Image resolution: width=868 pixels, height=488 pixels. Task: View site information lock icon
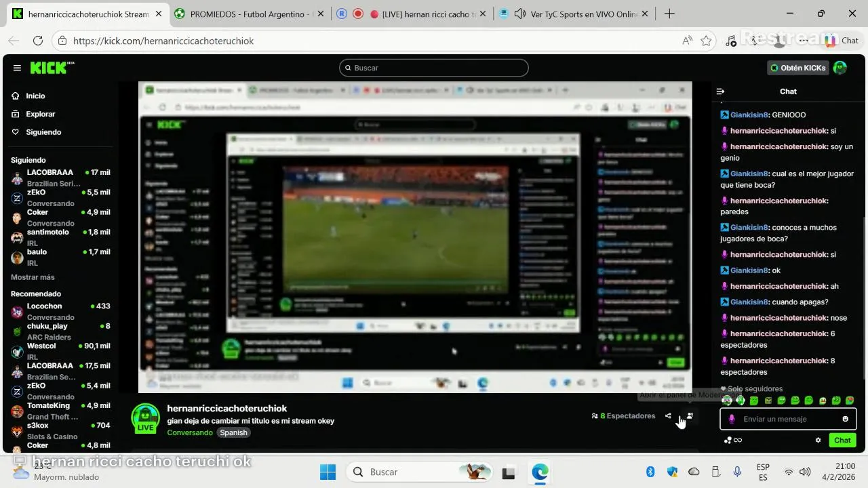coord(62,41)
